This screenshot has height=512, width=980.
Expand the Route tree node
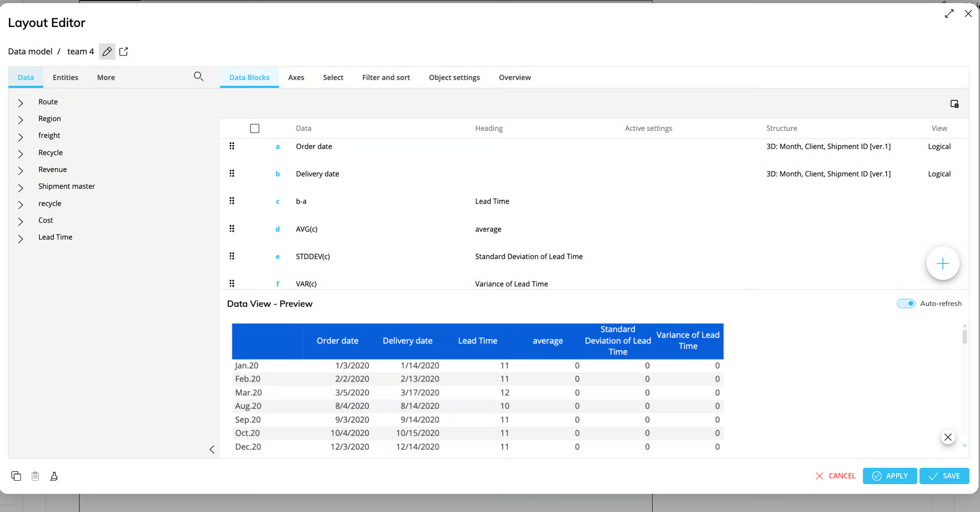click(x=21, y=102)
